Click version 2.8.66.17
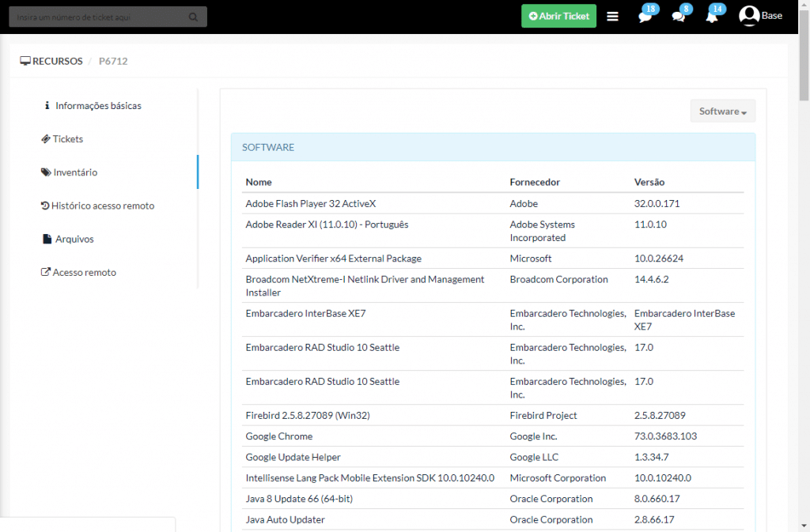This screenshot has height=532, width=810. pos(654,519)
